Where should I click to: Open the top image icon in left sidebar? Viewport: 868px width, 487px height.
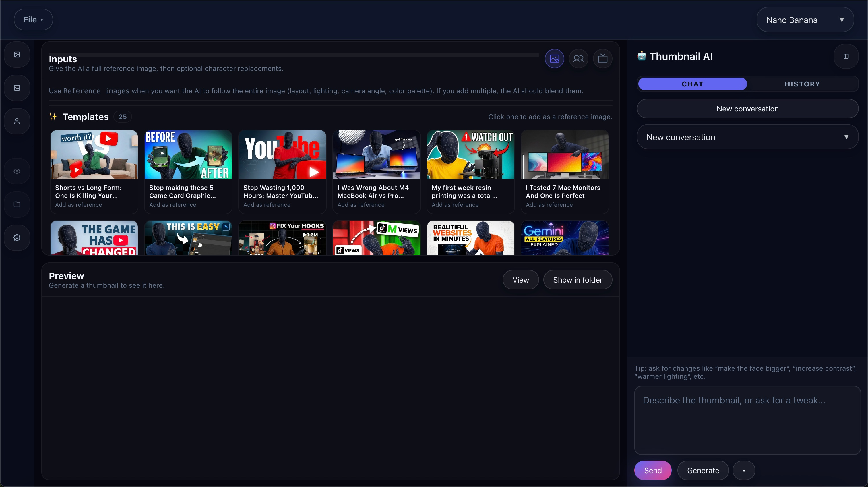point(17,54)
